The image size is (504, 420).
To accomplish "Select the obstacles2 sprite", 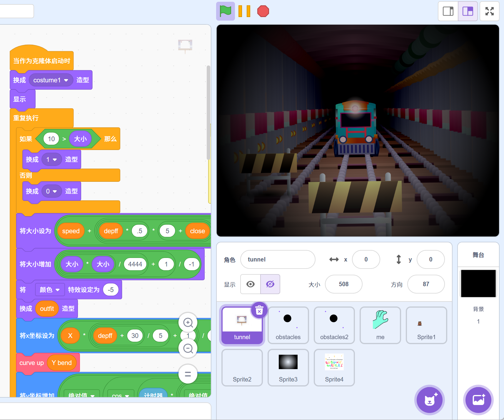I will point(334,325).
